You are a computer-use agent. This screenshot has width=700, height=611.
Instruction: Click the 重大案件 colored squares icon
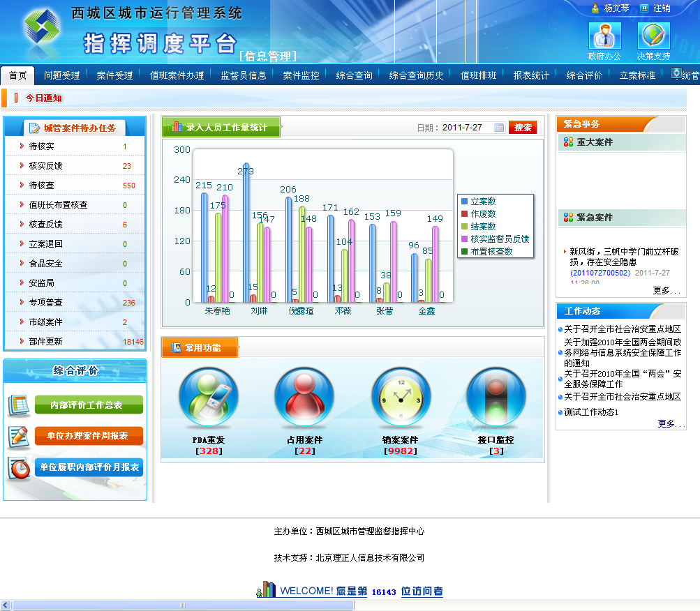(x=568, y=142)
